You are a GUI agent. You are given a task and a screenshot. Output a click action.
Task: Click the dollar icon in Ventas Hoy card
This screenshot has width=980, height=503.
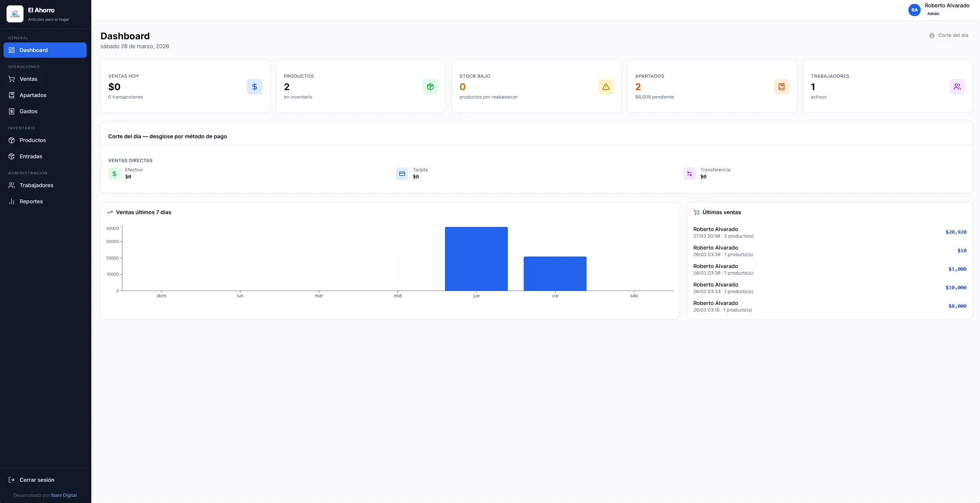pos(254,87)
